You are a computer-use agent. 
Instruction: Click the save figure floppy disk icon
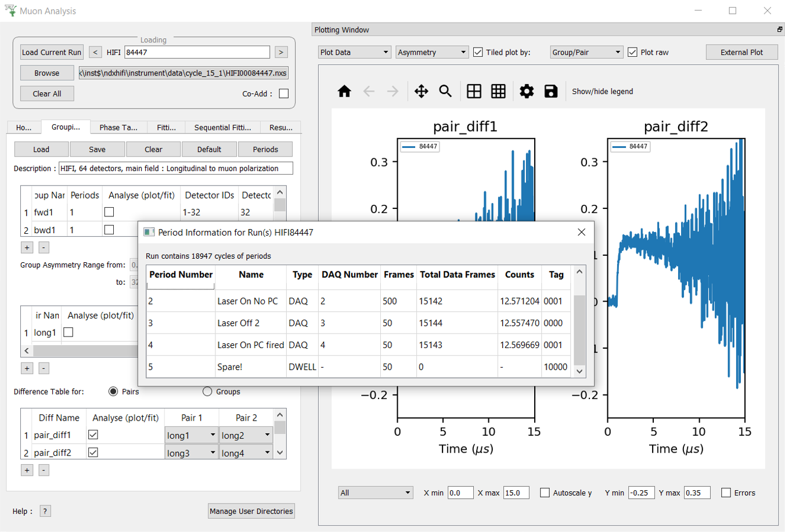click(x=550, y=91)
